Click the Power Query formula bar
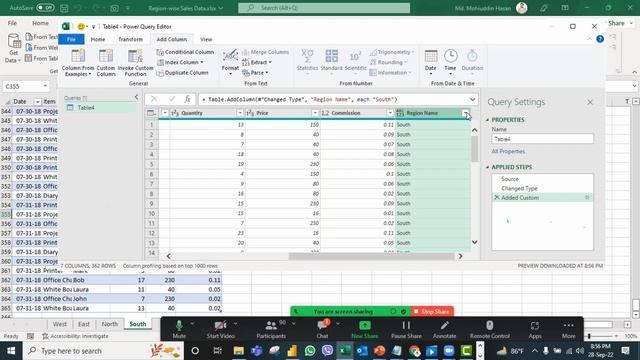Screen dimensions: 640x360 click(334, 99)
